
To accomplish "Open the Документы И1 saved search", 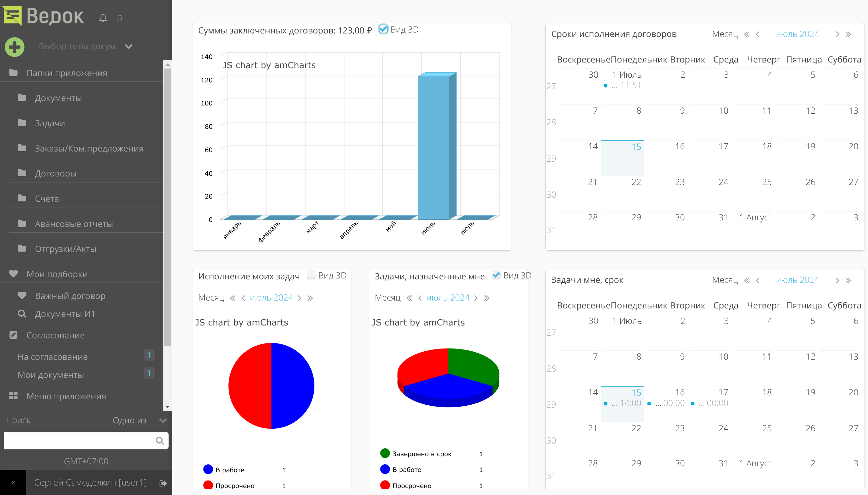I will 65,314.
